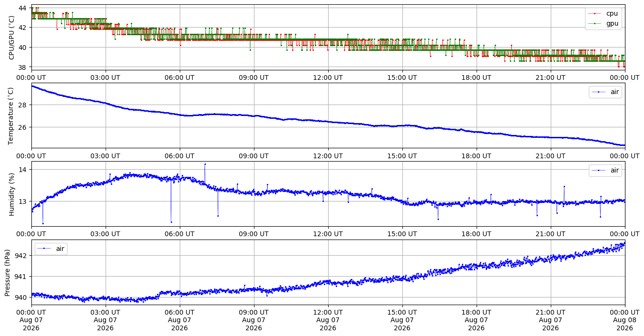Click the CPU/GPU (°C) axis label
The image size is (644, 336).
pyautogui.click(x=11, y=38)
